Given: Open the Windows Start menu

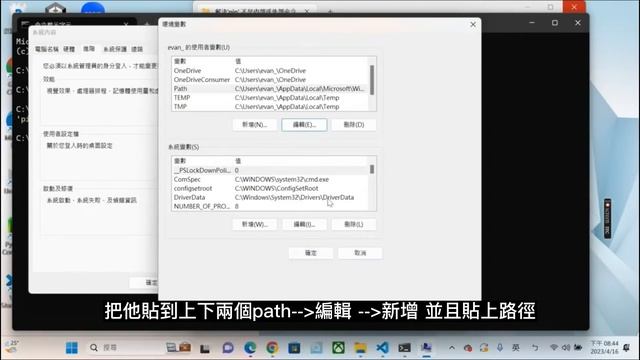Looking at the screenshot, I should click(72, 348).
